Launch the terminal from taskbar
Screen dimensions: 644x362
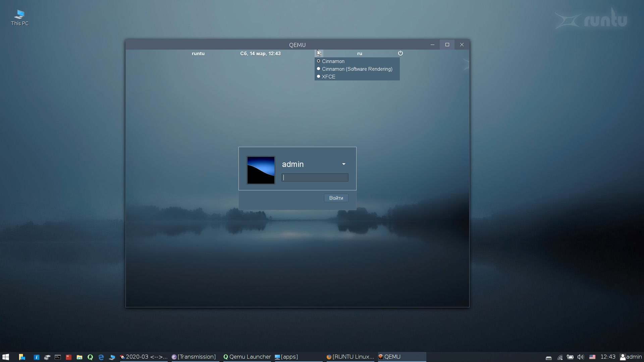58,357
